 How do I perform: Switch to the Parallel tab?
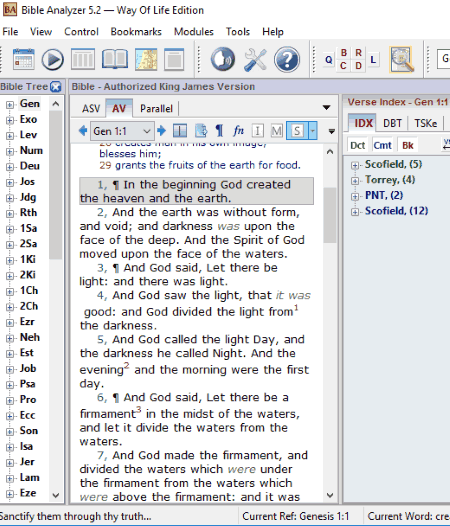point(156,108)
